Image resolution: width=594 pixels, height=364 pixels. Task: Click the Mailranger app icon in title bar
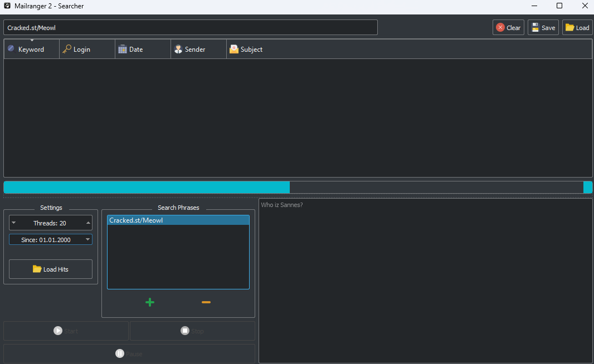(7, 6)
